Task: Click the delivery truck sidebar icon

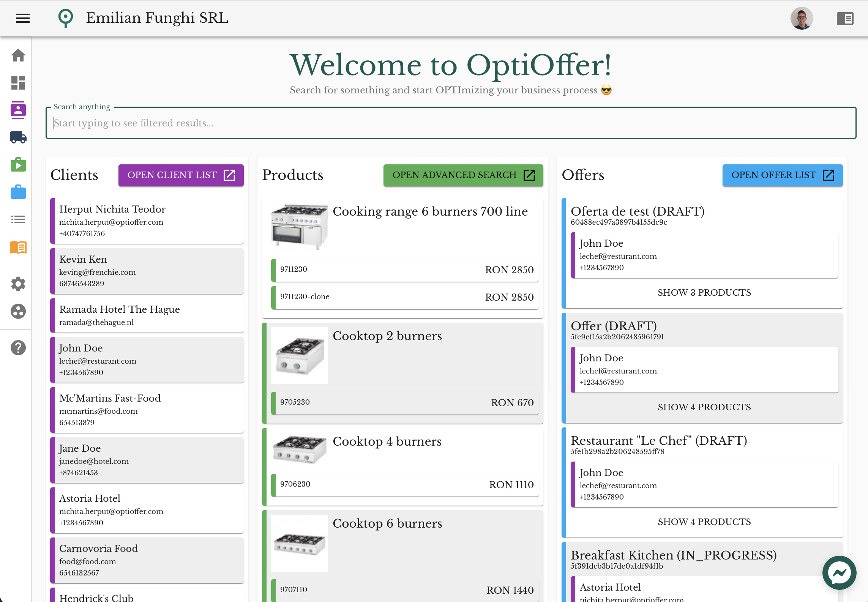Action: click(18, 137)
